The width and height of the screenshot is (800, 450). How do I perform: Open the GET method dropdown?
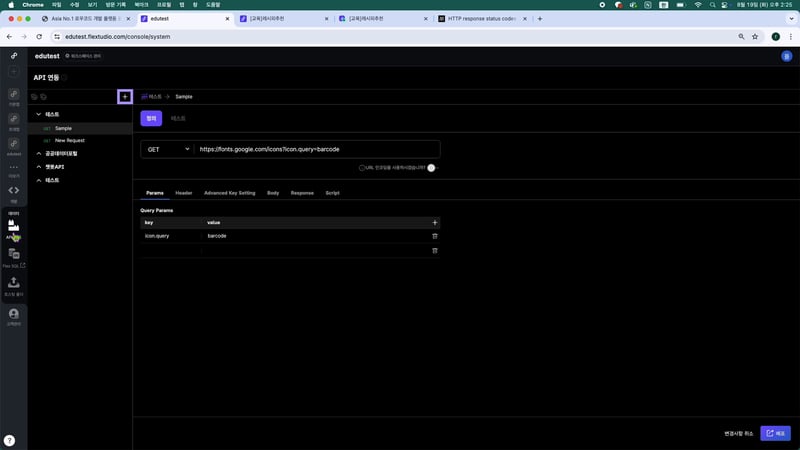click(167, 149)
